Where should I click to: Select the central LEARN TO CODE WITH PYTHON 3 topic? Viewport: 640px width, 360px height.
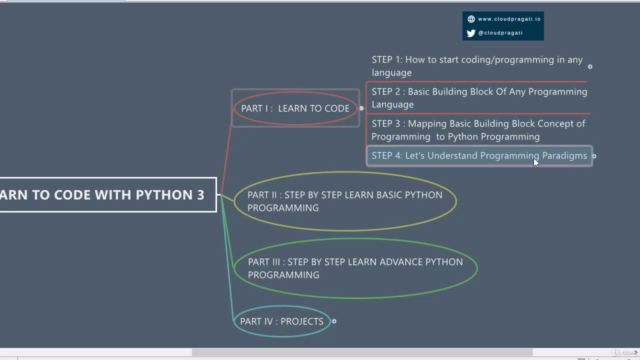pyautogui.click(x=108, y=195)
